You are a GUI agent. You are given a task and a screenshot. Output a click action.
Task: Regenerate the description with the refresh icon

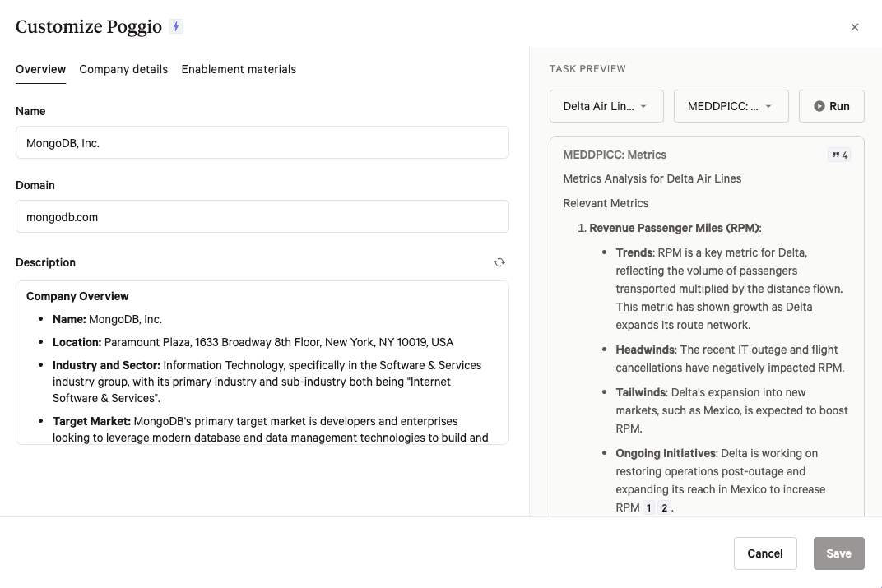pos(499,262)
